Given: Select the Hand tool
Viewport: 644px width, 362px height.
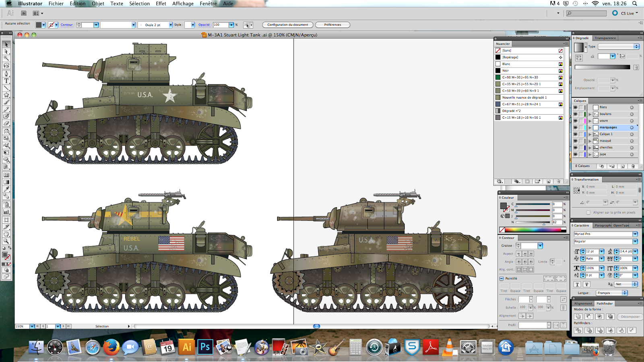Looking at the screenshot, I should pos(6,234).
